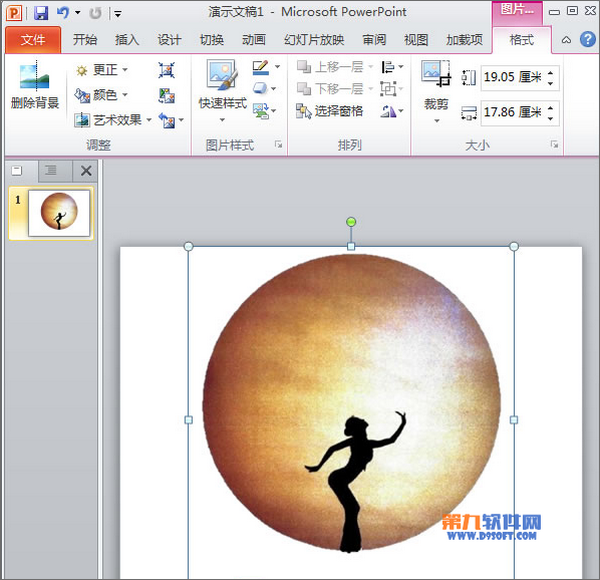Switch to the 审阅 review tab
600x580 pixels.
(374, 40)
